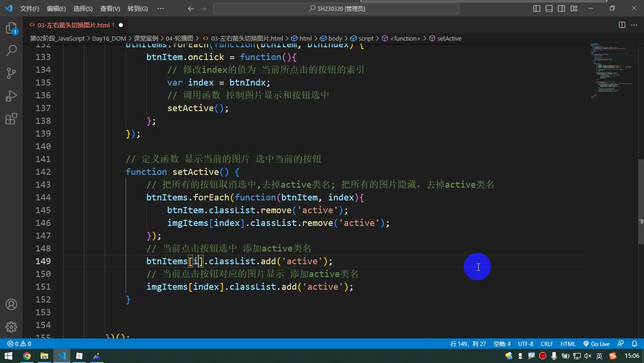This screenshot has width=644, height=363.
Task: Toggle the volume mute icon in system tray
Action: pyautogui.click(x=588, y=356)
